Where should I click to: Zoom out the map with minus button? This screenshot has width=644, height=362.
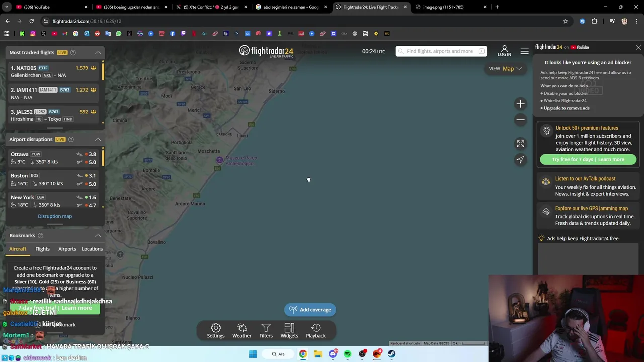(x=520, y=120)
